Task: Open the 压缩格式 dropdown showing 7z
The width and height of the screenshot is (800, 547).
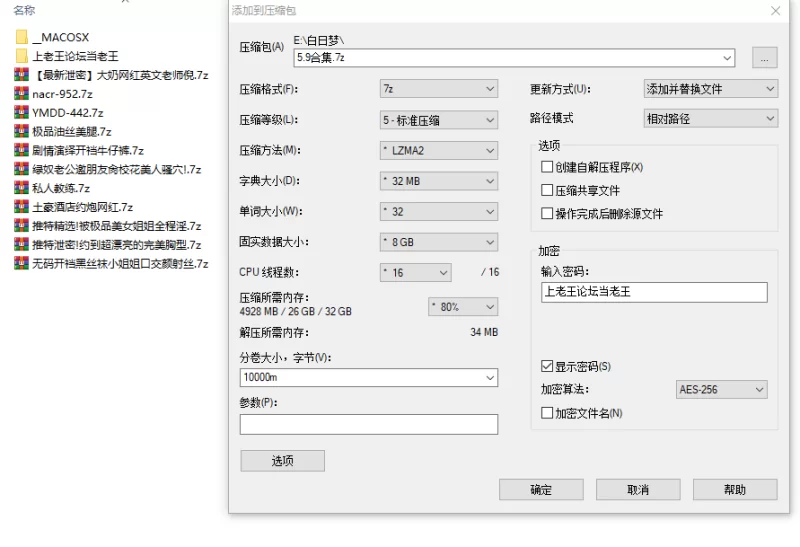Action: point(439,89)
